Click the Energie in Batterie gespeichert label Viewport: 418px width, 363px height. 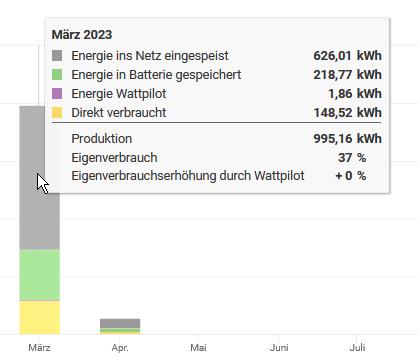pyautogui.click(x=156, y=75)
